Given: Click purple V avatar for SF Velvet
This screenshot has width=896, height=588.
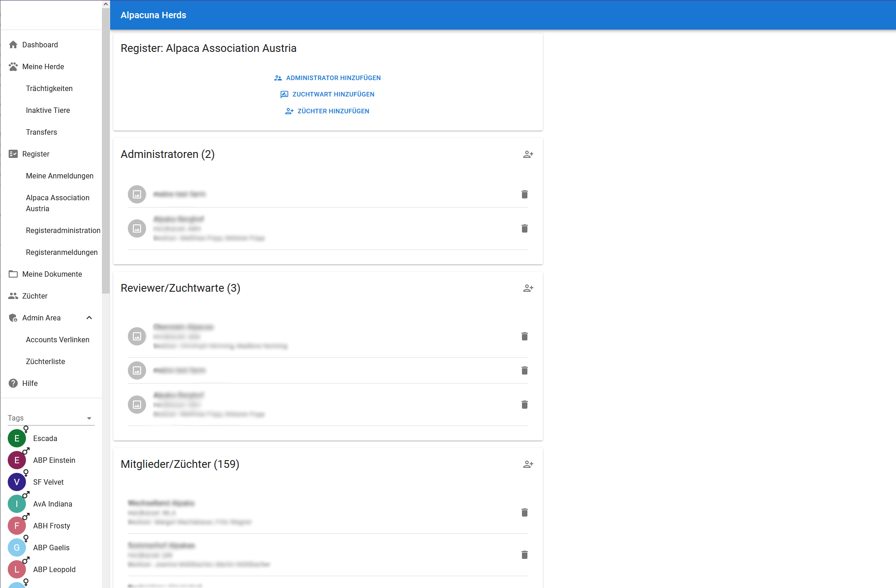Looking at the screenshot, I should [x=17, y=482].
